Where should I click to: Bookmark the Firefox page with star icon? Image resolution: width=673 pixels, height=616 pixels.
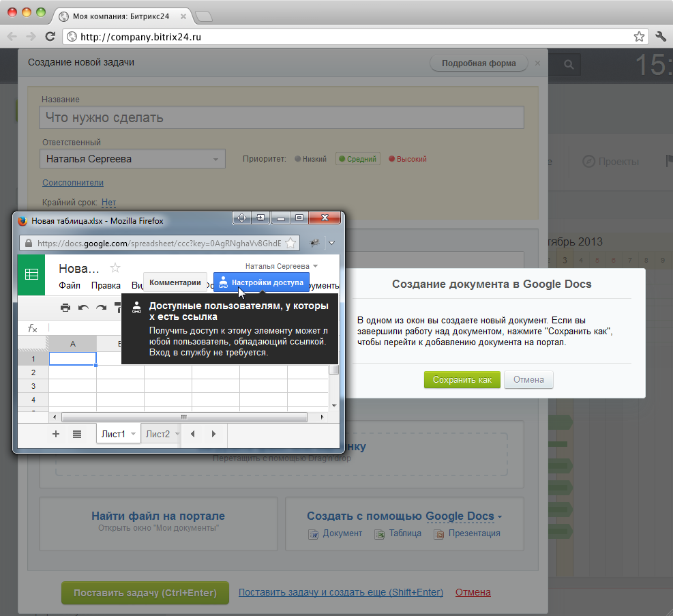tap(290, 243)
